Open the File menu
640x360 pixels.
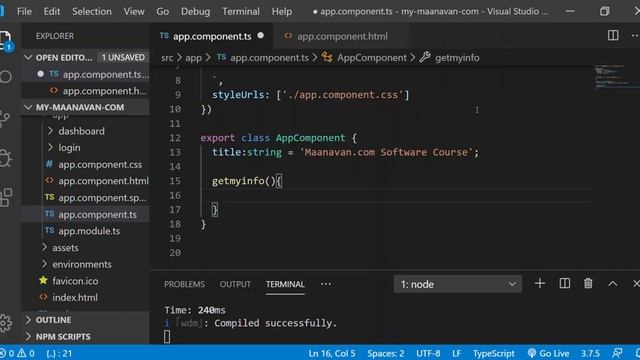point(24,11)
